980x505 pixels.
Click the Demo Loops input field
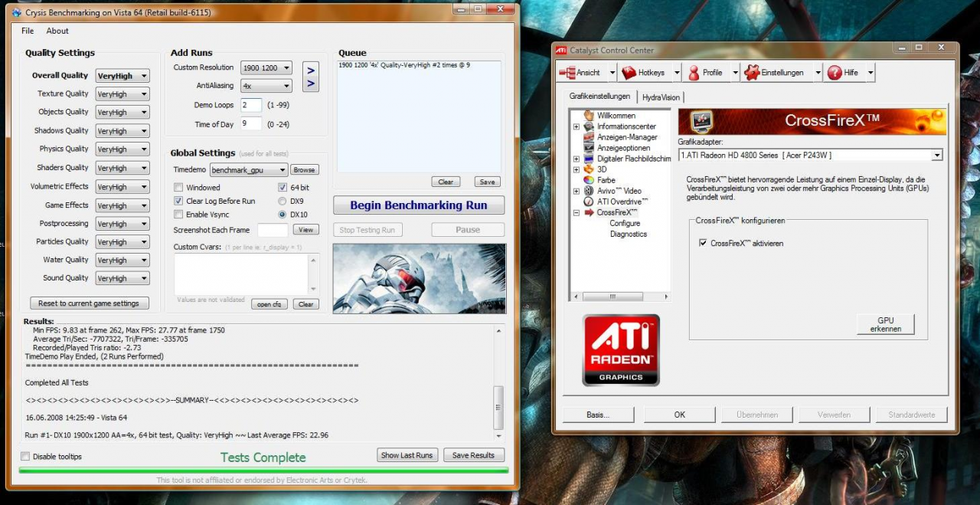point(251,105)
